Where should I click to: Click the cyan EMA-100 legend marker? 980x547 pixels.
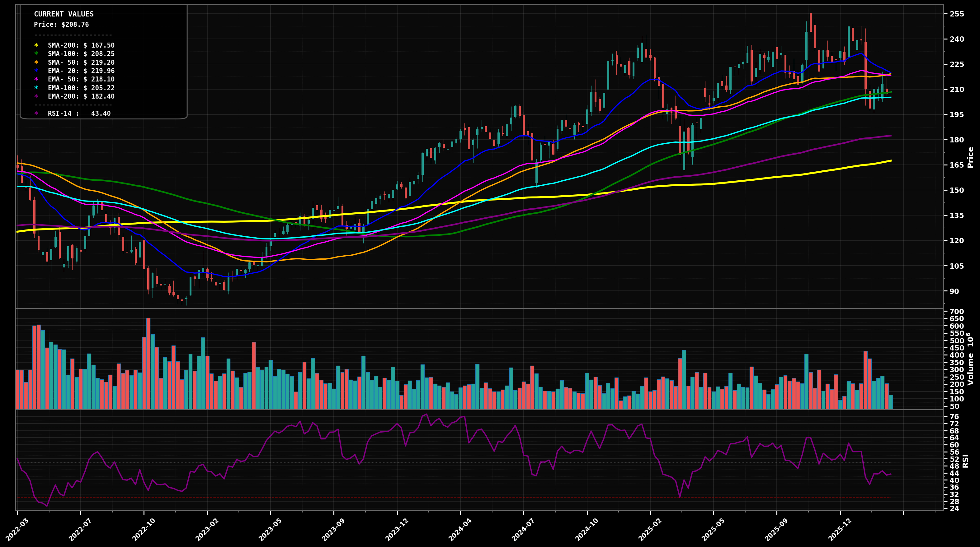click(36, 88)
